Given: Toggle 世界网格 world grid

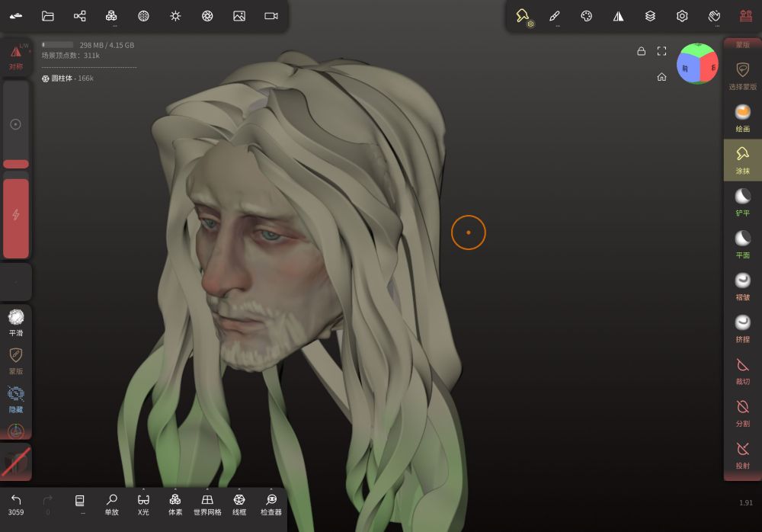Looking at the screenshot, I should point(207,505).
